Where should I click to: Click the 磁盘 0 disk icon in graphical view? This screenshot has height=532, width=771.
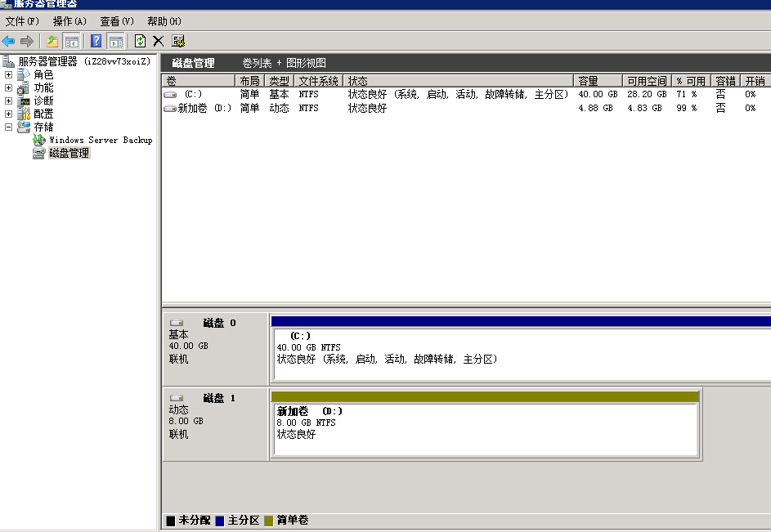pos(177,323)
